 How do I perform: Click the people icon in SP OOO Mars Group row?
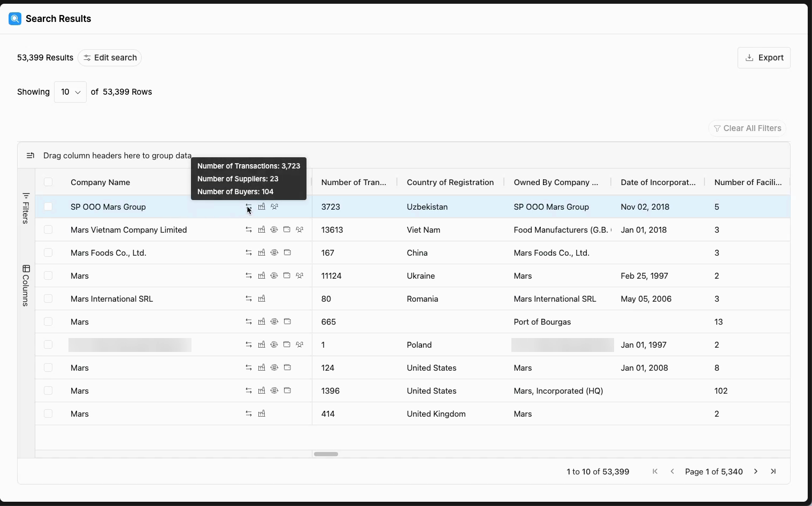pos(274,206)
